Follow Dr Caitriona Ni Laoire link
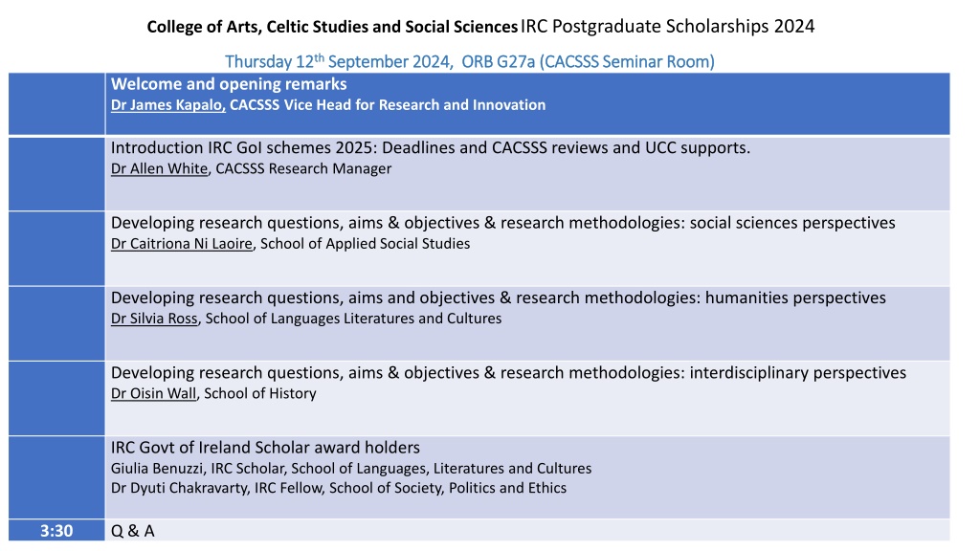Viewport: 980px width, 551px height. click(x=181, y=244)
